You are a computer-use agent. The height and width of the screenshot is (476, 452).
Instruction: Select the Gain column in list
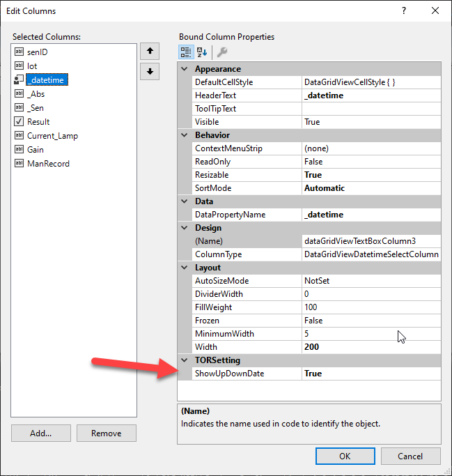(x=36, y=150)
